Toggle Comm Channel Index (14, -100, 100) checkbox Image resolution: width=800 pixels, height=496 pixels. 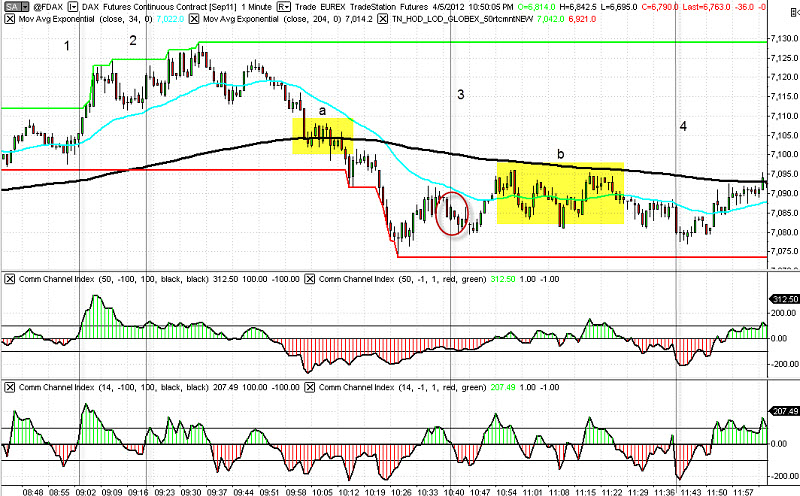click(x=9, y=387)
